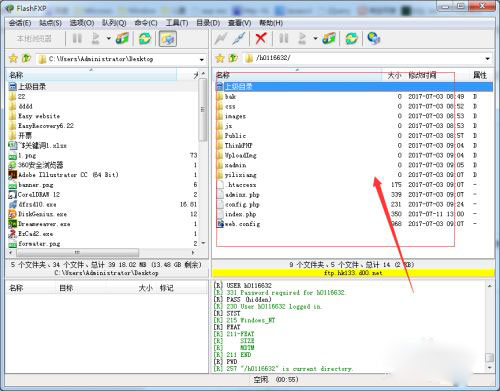Click the CorelDRAW 12 shortcut icon
This screenshot has width=500, height=391.
12,195
